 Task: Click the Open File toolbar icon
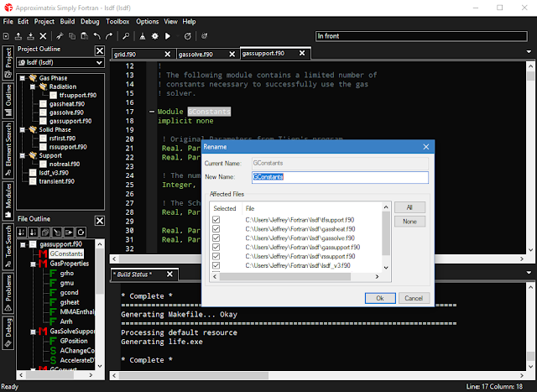[x=18, y=36]
